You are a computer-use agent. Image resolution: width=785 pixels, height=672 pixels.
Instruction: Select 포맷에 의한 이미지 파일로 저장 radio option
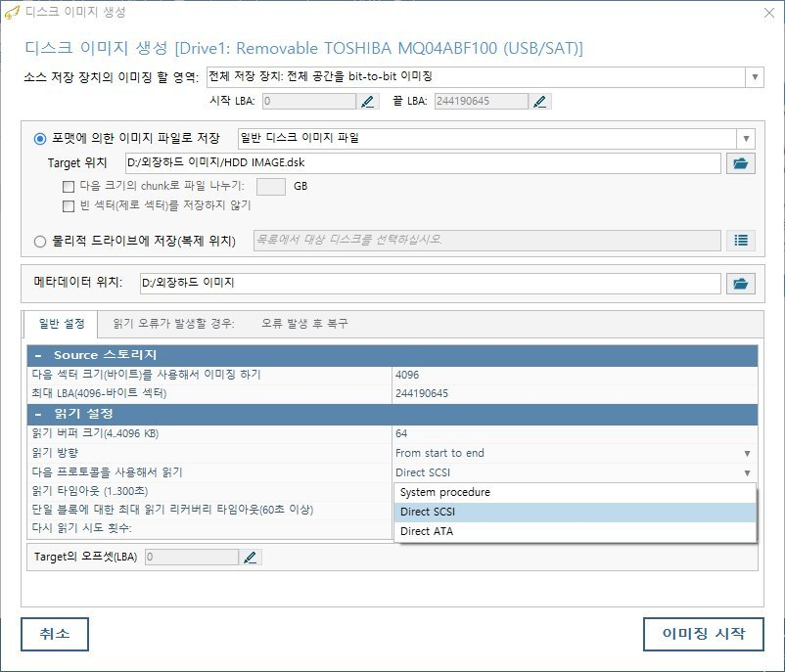tap(40, 139)
